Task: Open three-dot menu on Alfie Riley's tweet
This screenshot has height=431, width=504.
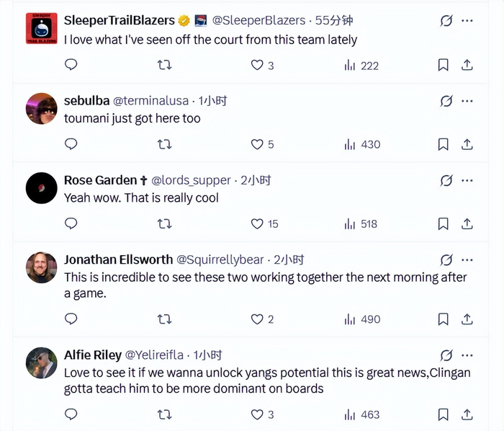Action: point(467,355)
